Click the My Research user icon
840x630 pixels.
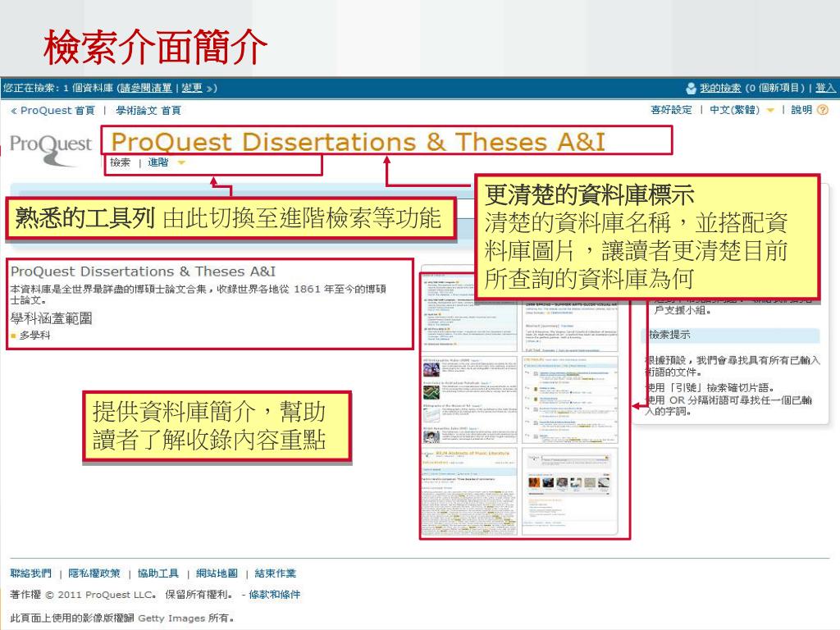pos(691,88)
